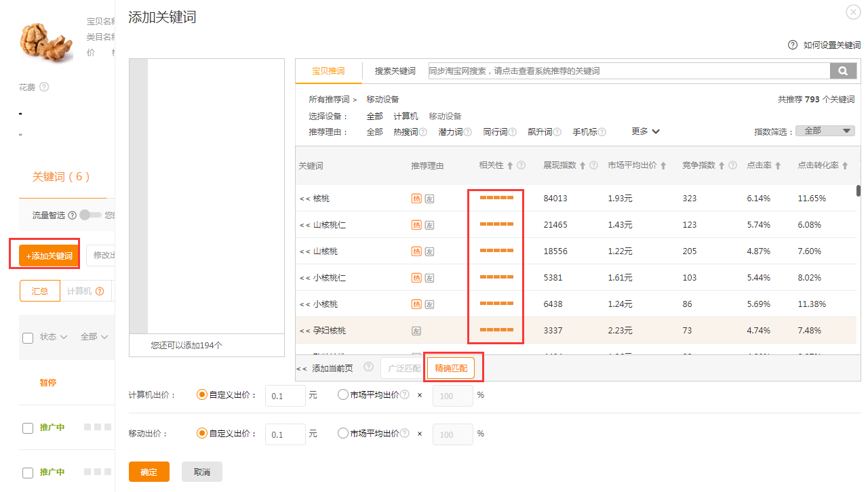
Task: Open the 关键词（6） tab
Action: pos(62,177)
